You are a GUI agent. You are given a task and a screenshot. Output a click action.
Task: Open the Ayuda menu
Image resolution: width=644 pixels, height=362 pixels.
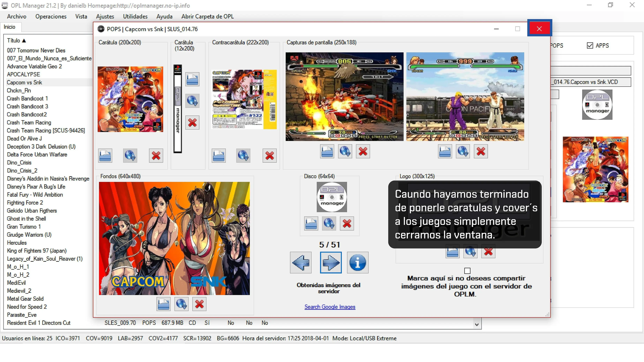(x=164, y=17)
